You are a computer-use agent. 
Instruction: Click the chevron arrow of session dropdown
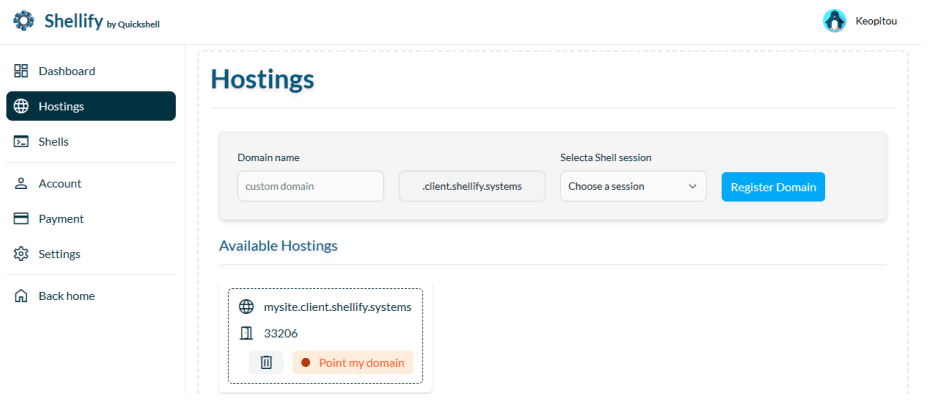(692, 186)
